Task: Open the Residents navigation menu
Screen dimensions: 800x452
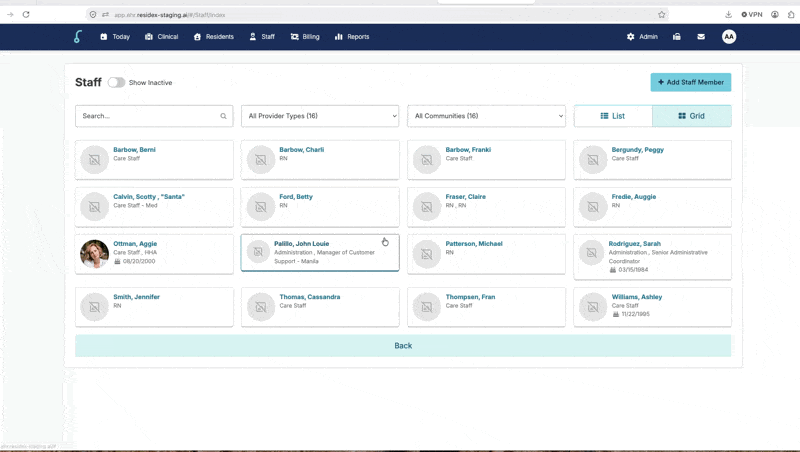Action: 214,37
